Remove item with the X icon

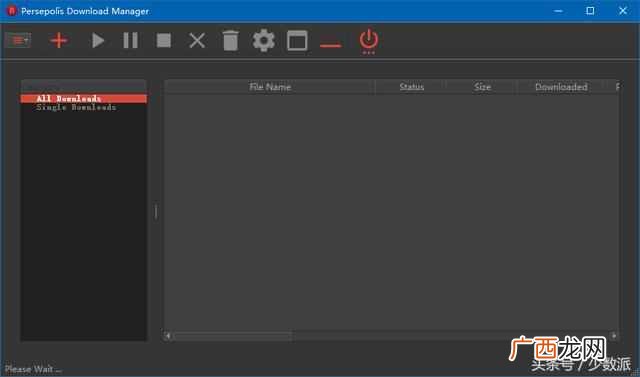point(197,40)
